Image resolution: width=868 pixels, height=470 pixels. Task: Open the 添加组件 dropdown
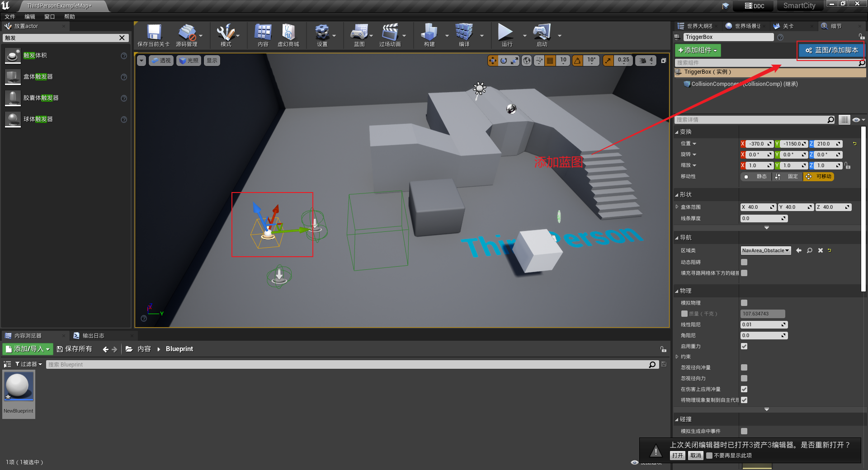pyautogui.click(x=698, y=50)
